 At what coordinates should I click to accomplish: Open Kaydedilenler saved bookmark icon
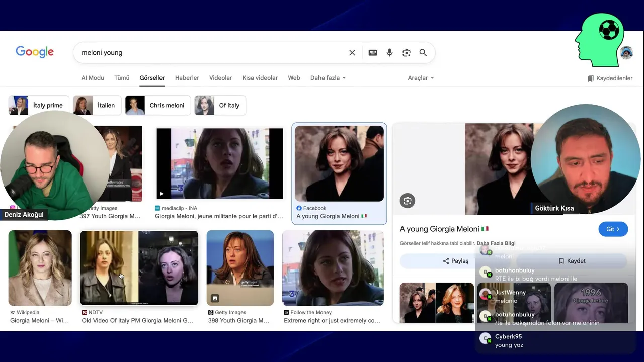[610, 78]
